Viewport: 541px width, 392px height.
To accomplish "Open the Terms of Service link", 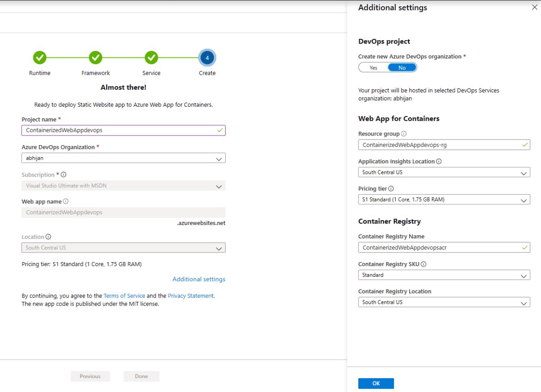I will [x=124, y=296].
